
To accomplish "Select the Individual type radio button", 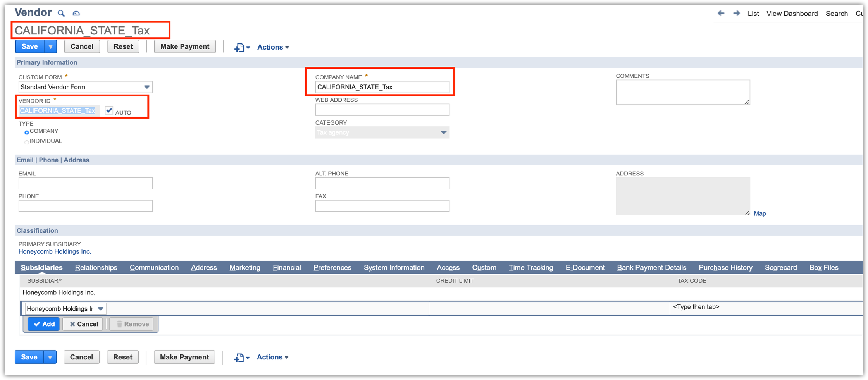I will tap(27, 142).
